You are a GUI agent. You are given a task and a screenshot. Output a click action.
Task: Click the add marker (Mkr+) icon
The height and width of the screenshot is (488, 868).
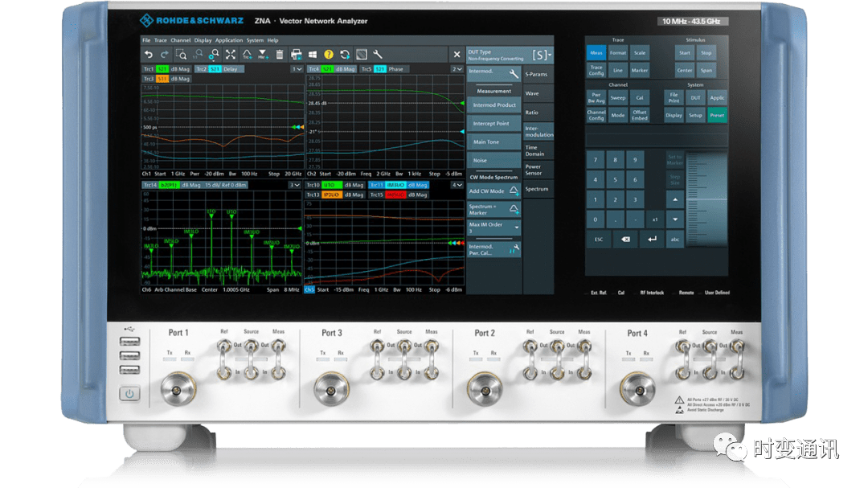coord(263,55)
